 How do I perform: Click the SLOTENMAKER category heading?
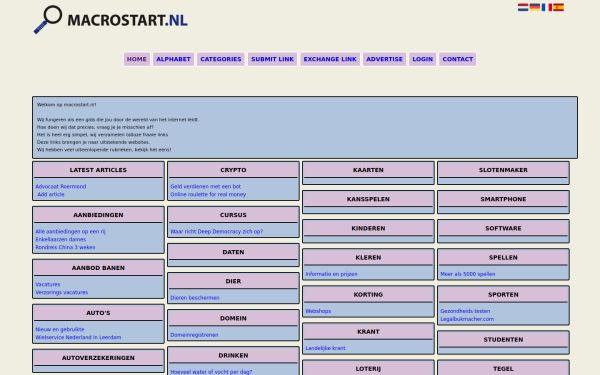click(x=503, y=170)
